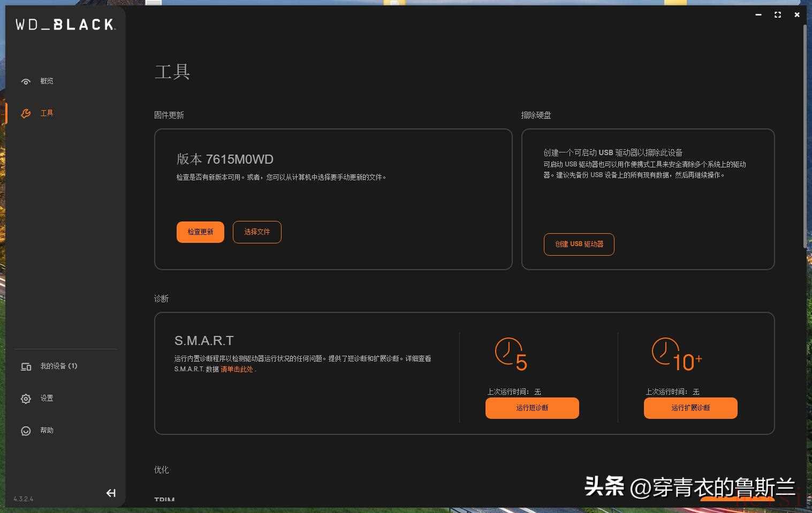Open 我的设备 (1) device list

click(59, 366)
